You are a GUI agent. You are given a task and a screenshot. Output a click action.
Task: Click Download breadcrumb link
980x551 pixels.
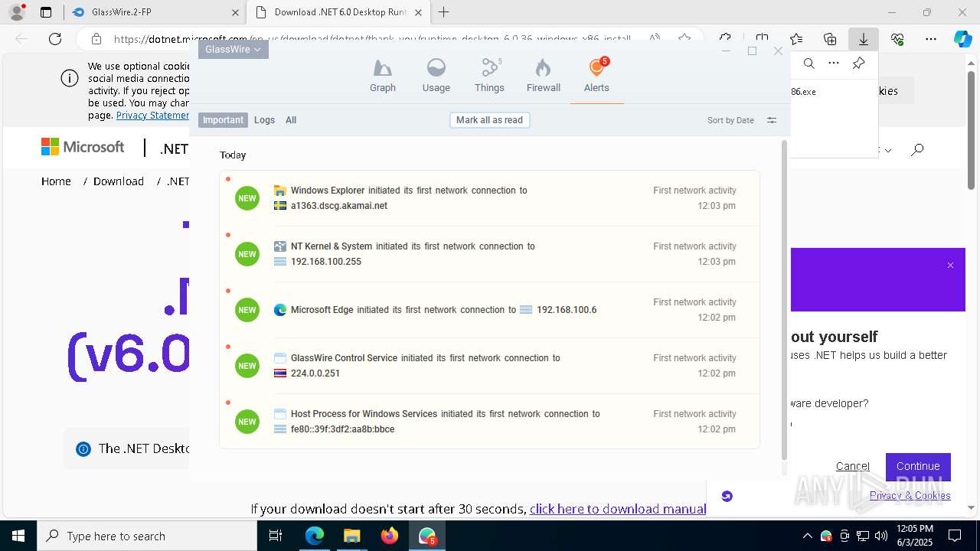[119, 181]
